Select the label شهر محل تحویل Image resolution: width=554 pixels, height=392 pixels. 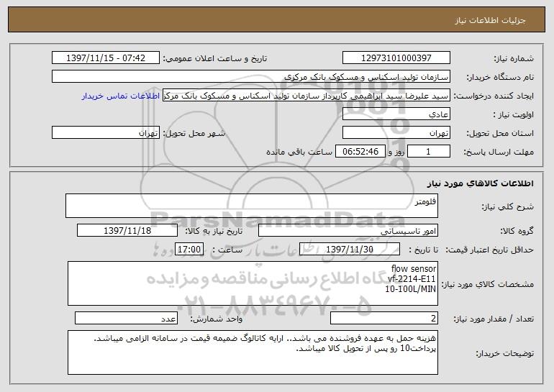194,134
